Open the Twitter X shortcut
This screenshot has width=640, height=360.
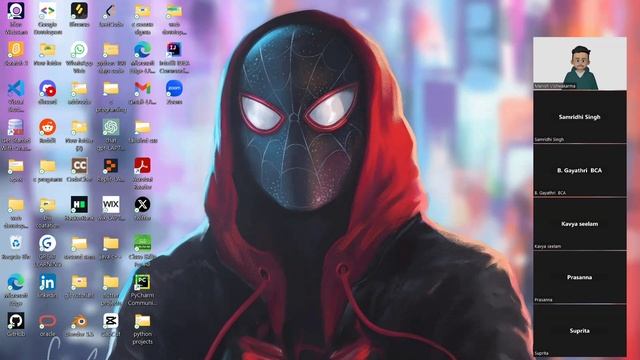click(x=142, y=204)
